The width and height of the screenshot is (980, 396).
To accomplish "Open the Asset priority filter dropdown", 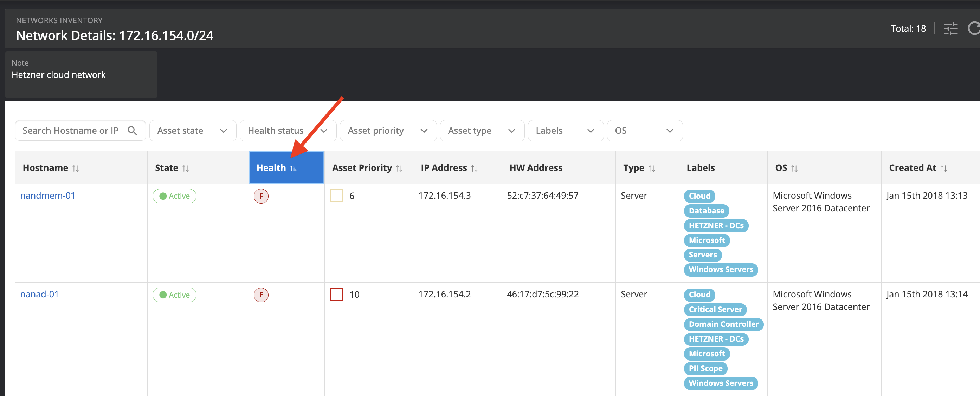I will click(388, 131).
